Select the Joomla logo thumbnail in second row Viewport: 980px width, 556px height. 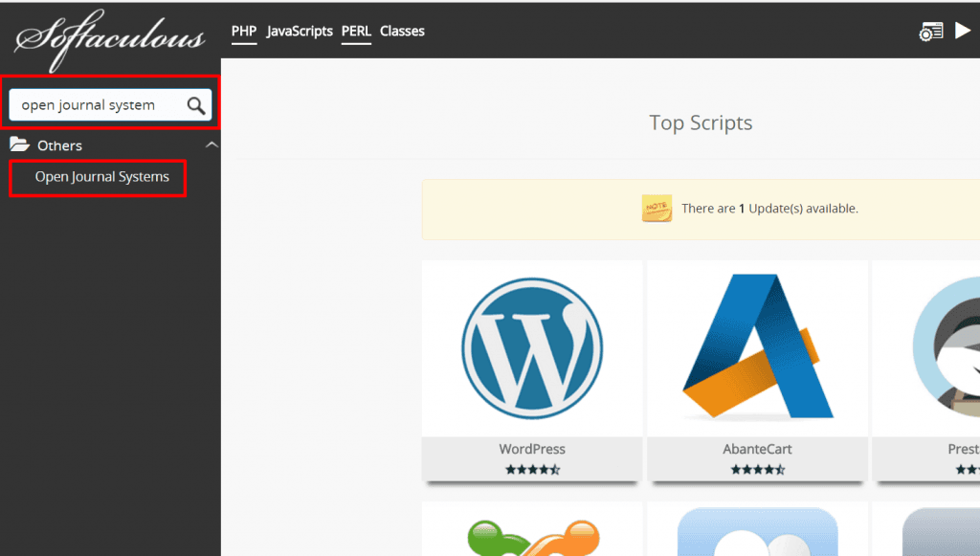tap(533, 537)
